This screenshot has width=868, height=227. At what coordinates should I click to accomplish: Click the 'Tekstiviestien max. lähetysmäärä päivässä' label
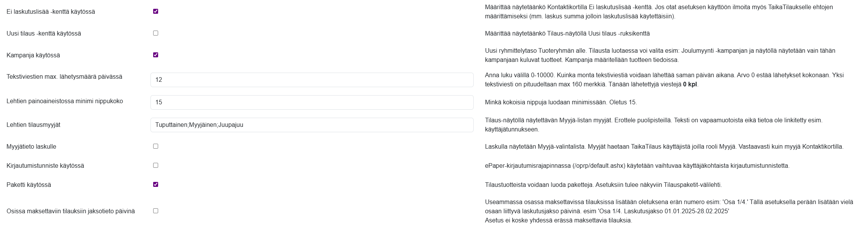(x=64, y=76)
